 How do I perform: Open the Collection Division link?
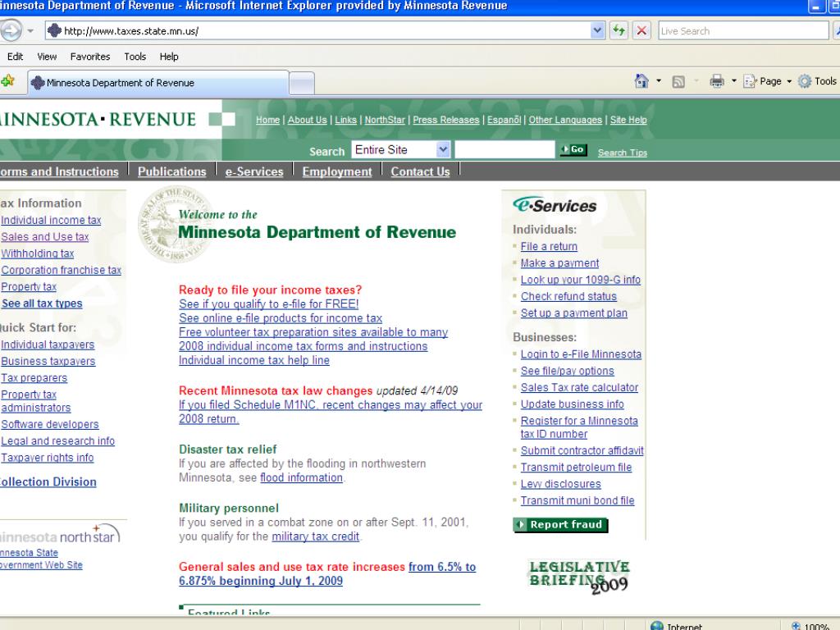[48, 482]
